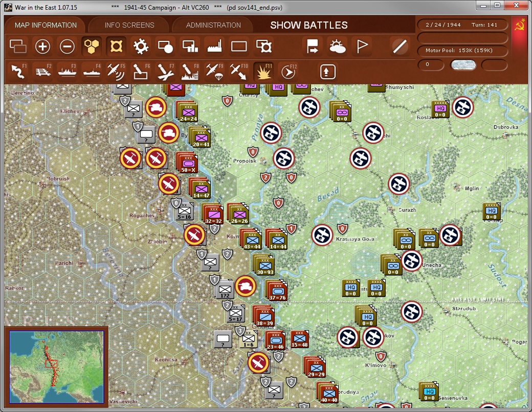The image size is (532, 412).
Task: Toggle the rectangle-with-fort overlay icon
Action: (x=263, y=47)
